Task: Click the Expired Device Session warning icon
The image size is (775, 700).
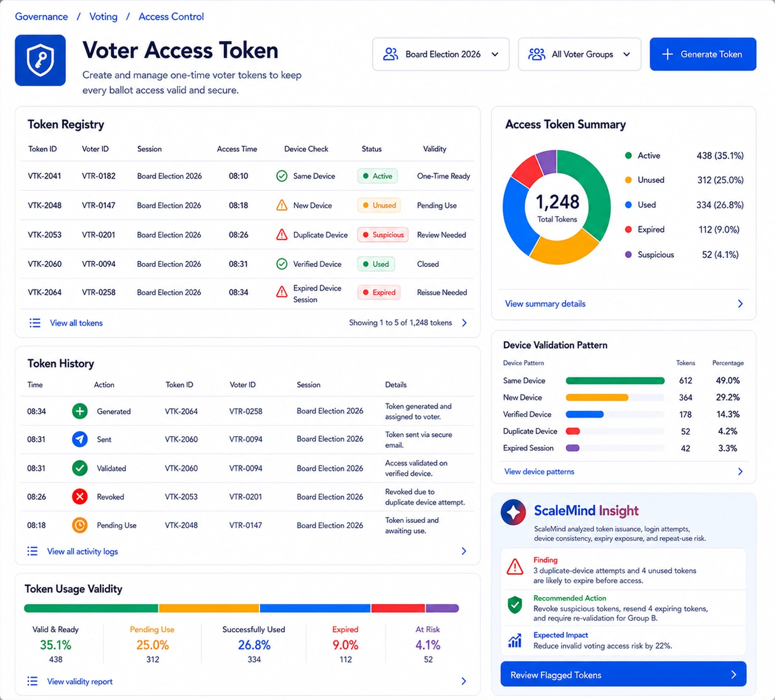Action: click(x=282, y=292)
